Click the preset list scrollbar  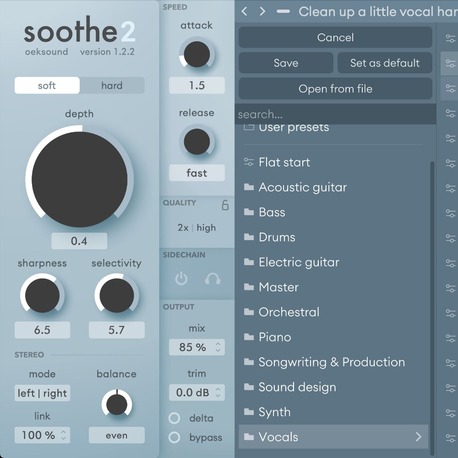432,308
